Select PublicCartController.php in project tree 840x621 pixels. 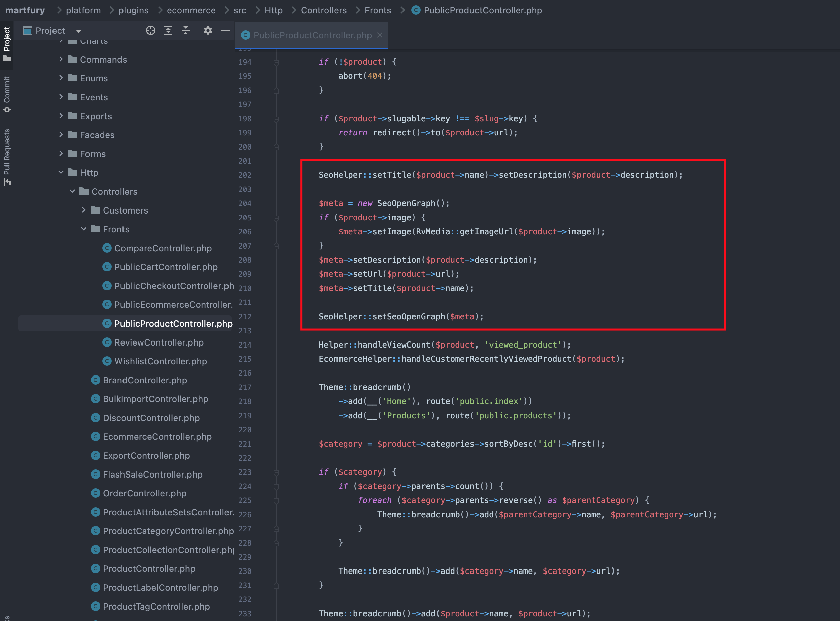point(160,267)
